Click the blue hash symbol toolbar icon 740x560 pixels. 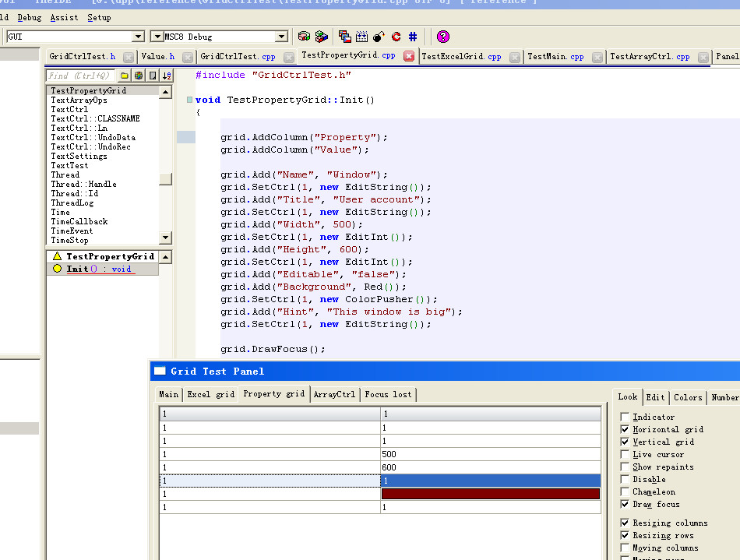[413, 37]
